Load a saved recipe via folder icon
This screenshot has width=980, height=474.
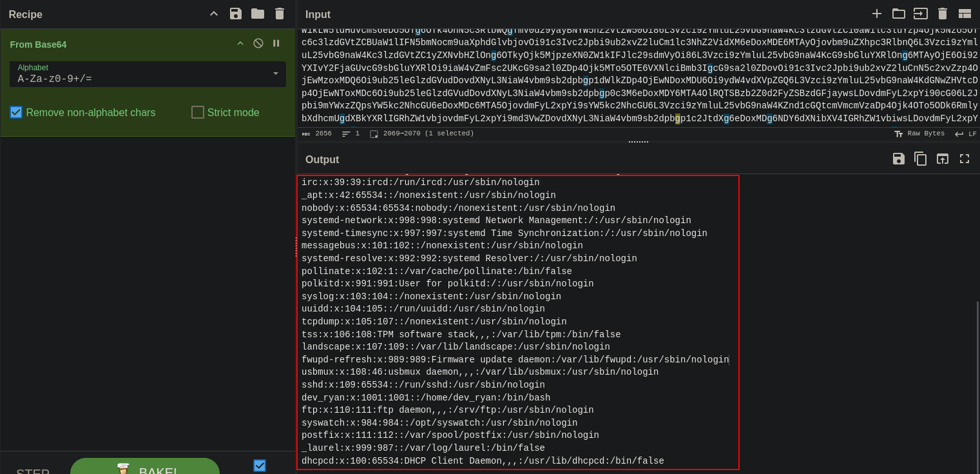258,14
